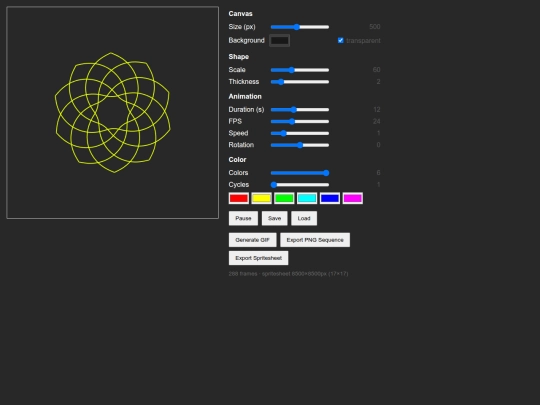Click the Load button
540x405 pixels.
(x=304, y=218)
